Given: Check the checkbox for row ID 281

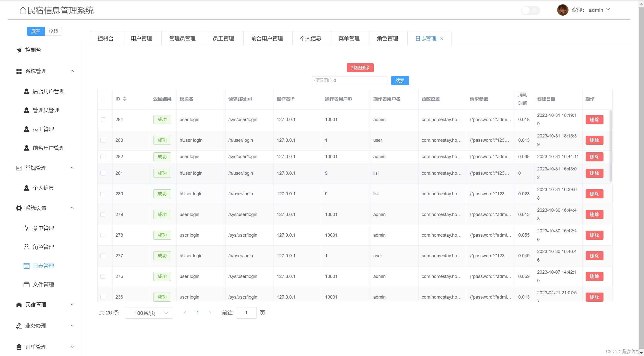Looking at the screenshot, I should 103,173.
